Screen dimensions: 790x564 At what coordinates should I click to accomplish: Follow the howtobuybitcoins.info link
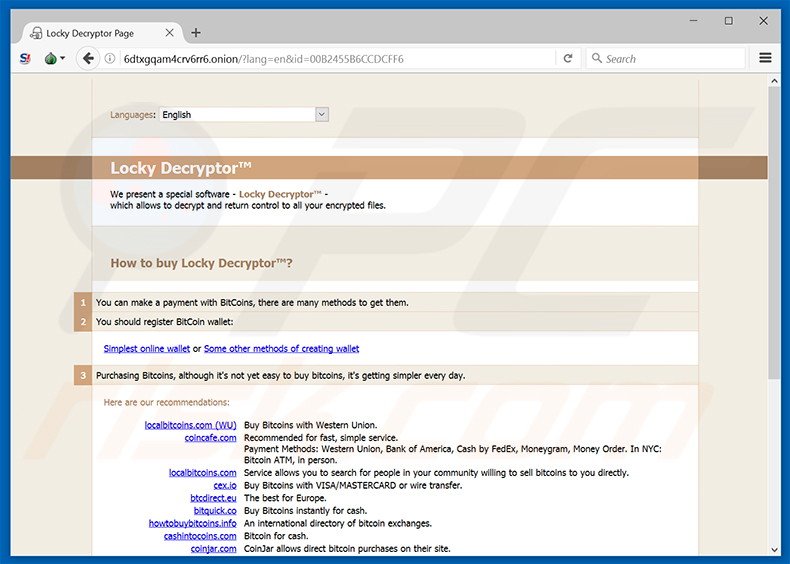[192, 523]
